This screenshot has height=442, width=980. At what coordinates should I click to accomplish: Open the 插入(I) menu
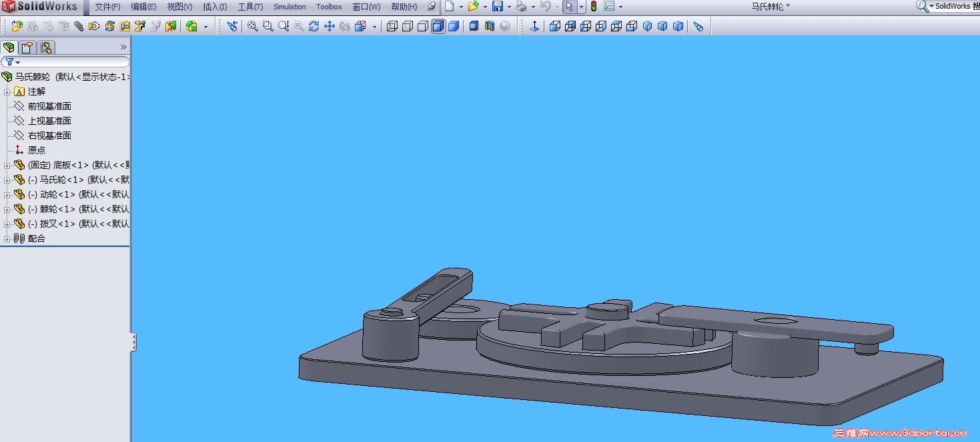(215, 7)
